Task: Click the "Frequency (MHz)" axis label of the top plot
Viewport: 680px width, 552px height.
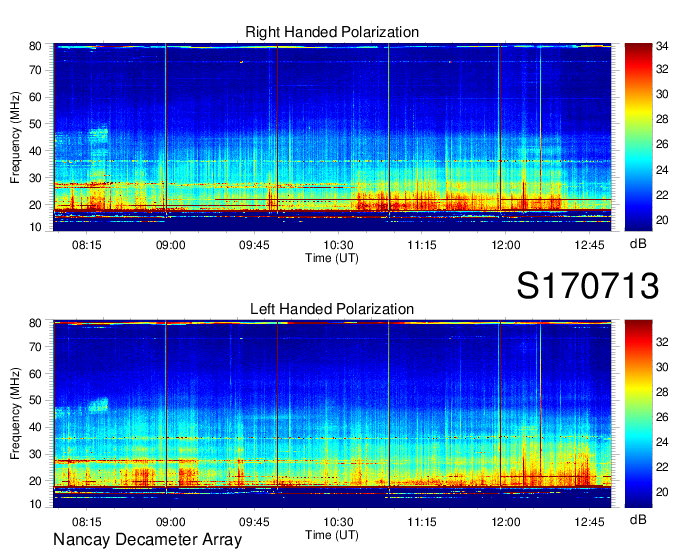Action: click(15, 137)
